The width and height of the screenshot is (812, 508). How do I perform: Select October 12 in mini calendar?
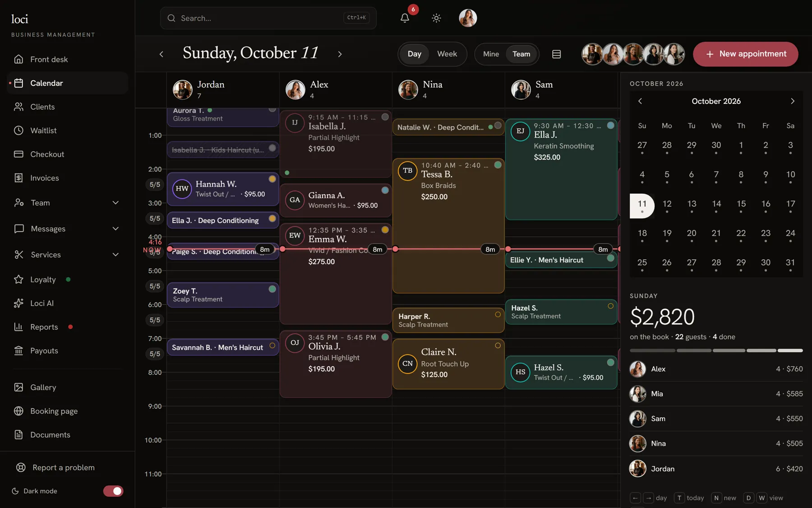point(667,205)
